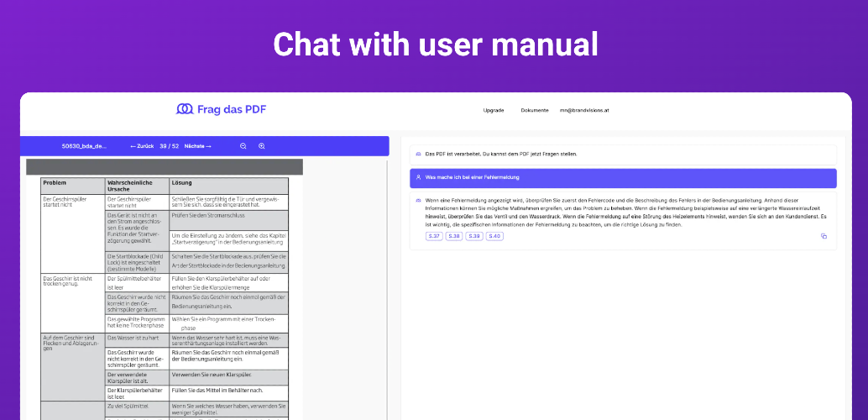The image size is (868, 420).
Task: Go back with Zurück button
Action: 142,146
